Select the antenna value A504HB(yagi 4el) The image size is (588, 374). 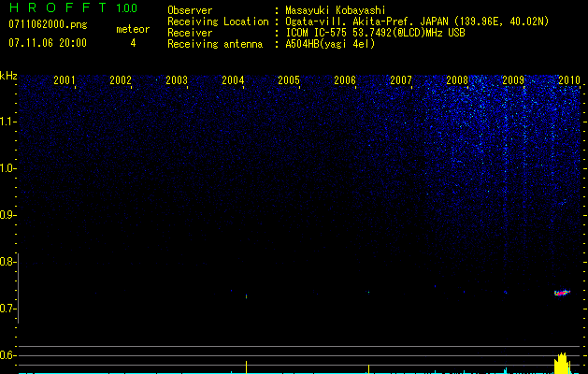[330, 44]
